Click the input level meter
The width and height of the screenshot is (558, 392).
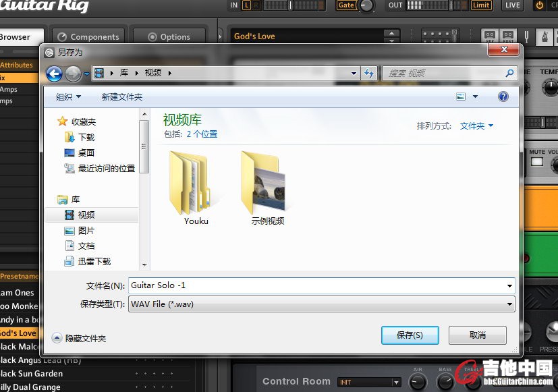click(x=293, y=5)
